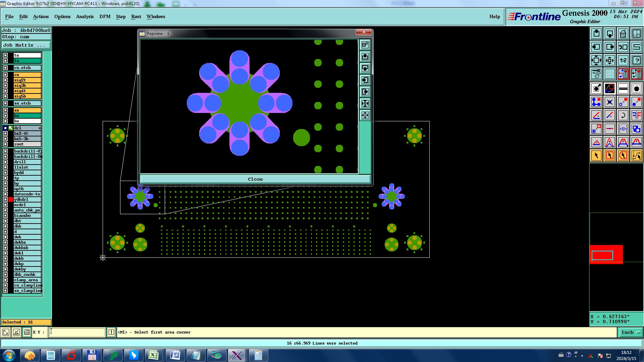Click the zoom in icon in main toolbar
Image resolution: width=644 pixels, height=362 pixels.
pyautogui.click(x=596, y=60)
